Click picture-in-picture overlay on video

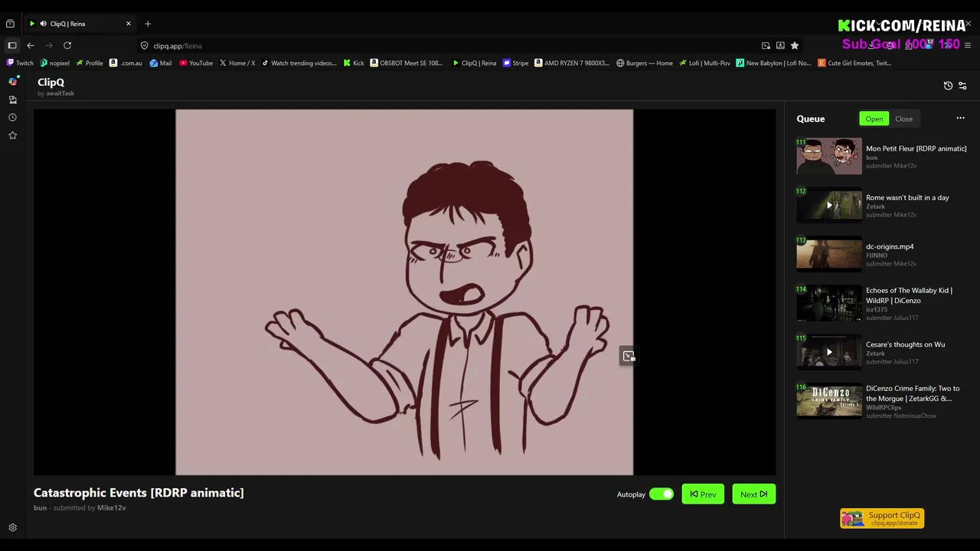(629, 356)
